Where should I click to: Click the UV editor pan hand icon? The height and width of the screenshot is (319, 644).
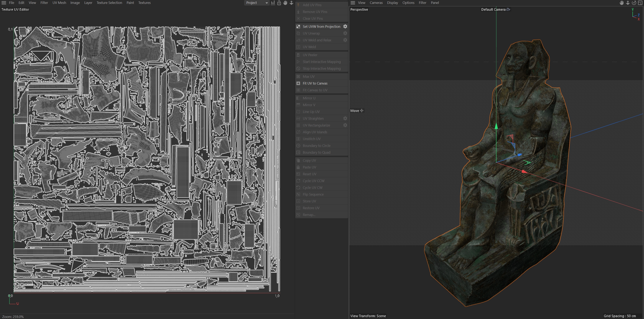pyautogui.click(x=285, y=3)
